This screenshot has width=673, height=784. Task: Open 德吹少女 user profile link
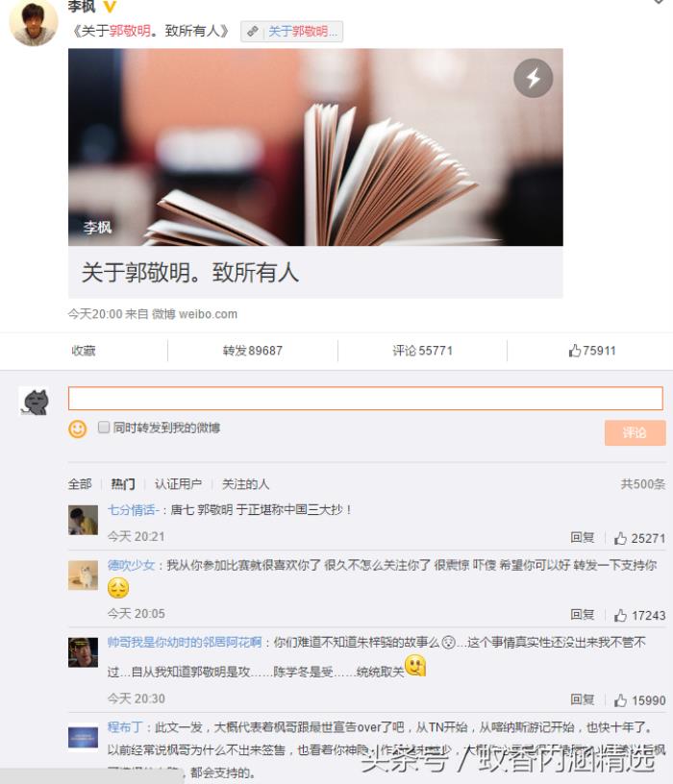click(131, 565)
